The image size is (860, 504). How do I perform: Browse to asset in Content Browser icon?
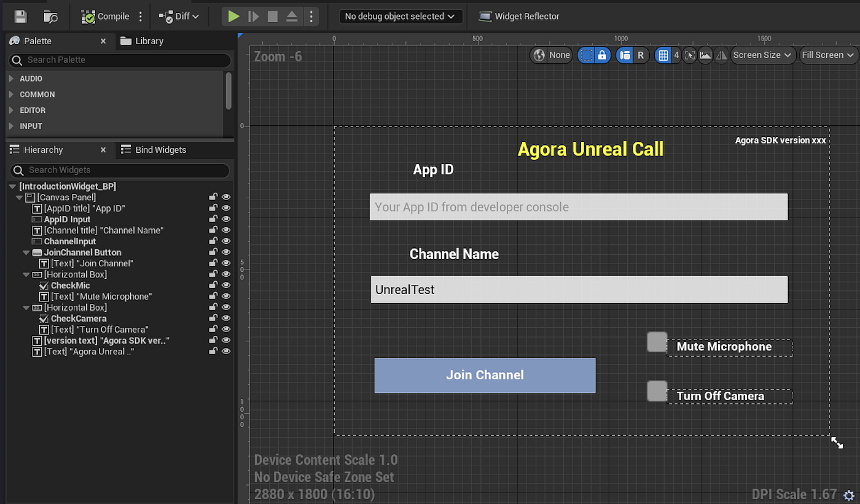tap(51, 17)
